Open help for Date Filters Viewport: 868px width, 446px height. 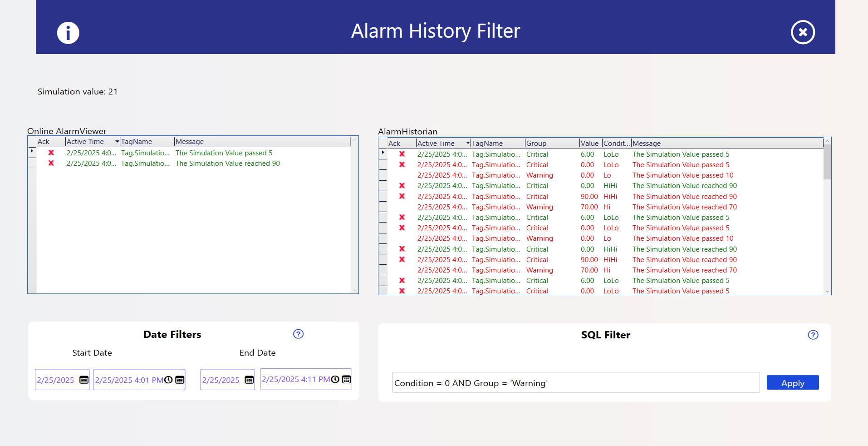[298, 334]
